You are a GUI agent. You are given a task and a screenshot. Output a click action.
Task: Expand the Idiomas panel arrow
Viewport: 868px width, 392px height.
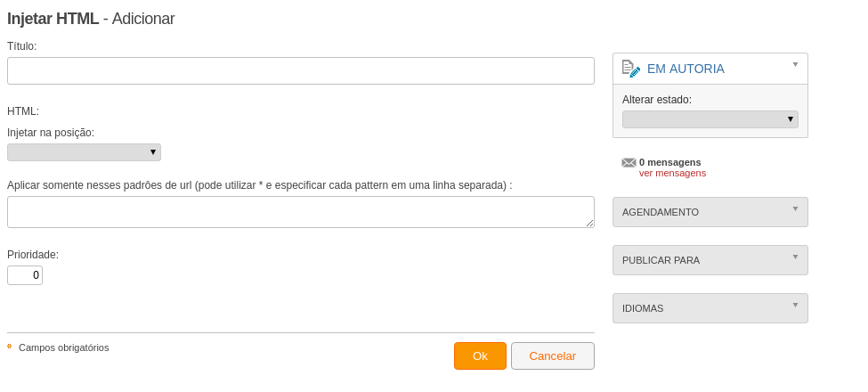796,305
